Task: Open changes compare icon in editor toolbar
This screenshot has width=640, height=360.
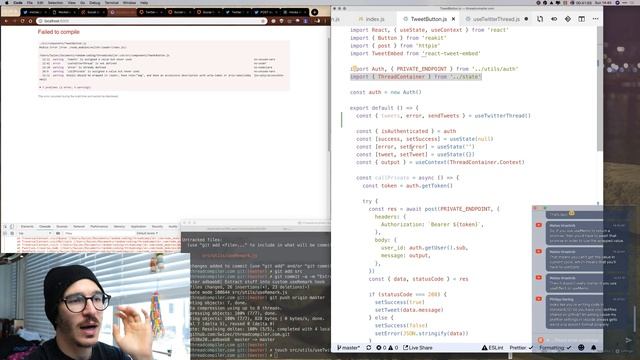Action: 540,19
